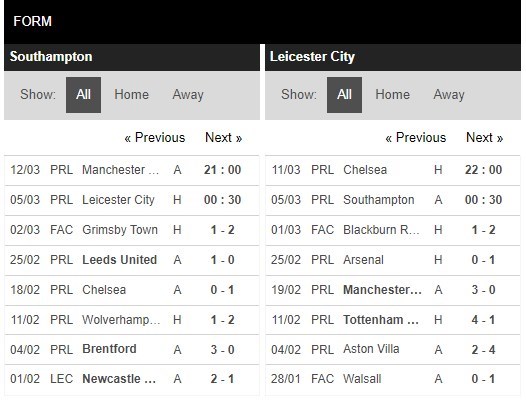The height and width of the screenshot is (410, 526).
Task: Switch Leicester City form to Home matches
Action: [392, 95]
